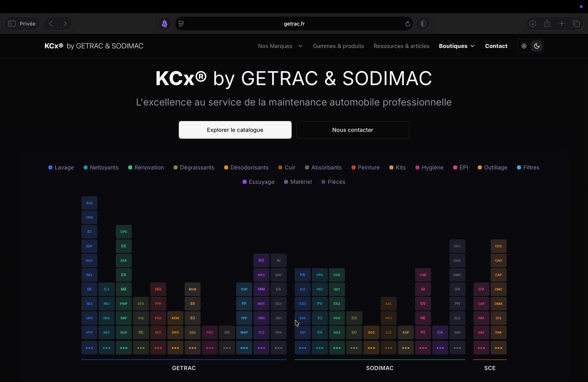Toggle the Dégraissants legend filter
Image resolution: width=588 pixels, height=382 pixels.
[194, 168]
